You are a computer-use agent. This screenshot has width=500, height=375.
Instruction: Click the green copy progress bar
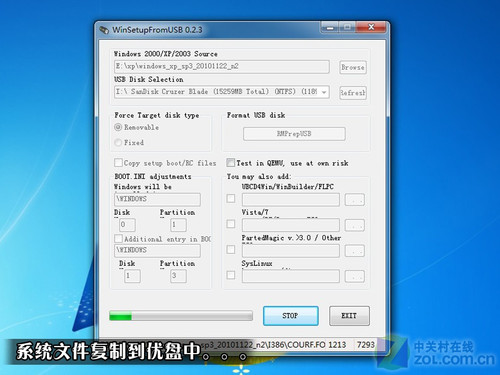coord(181,316)
